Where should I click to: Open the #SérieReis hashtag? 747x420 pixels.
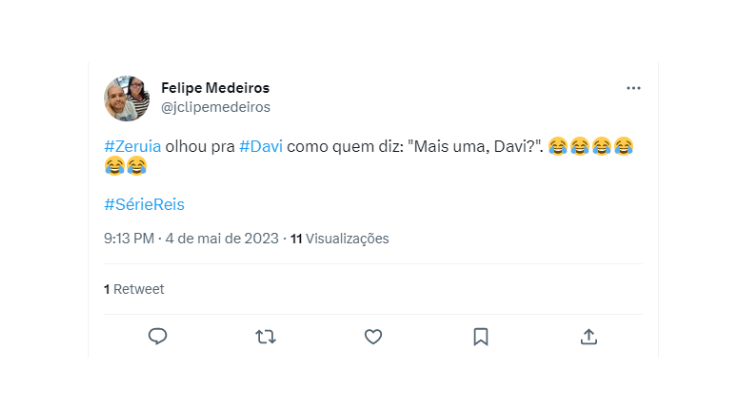144,204
